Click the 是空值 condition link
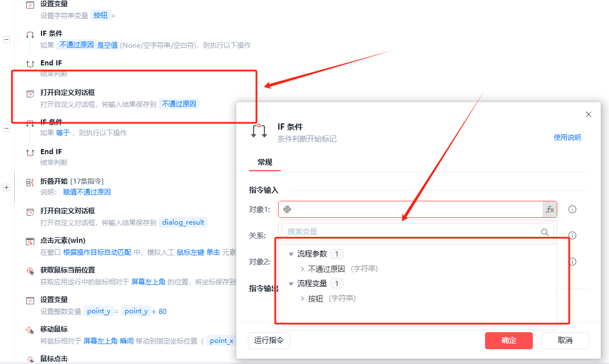The image size is (609, 364). (107, 45)
